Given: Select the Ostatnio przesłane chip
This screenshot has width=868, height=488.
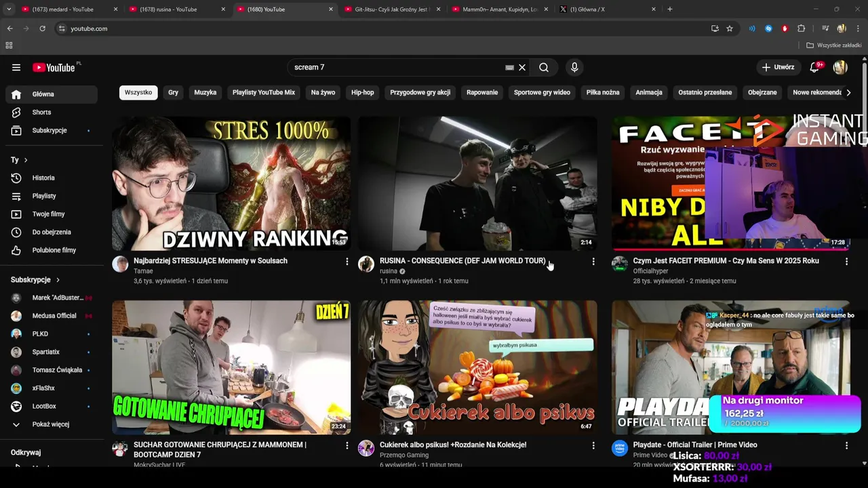Looking at the screenshot, I should (705, 92).
